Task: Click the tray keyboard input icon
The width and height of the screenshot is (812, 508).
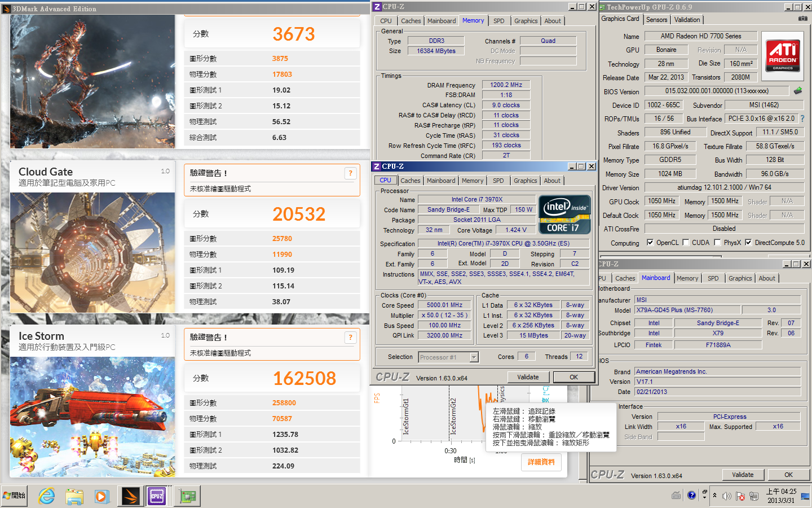Action: click(x=677, y=496)
